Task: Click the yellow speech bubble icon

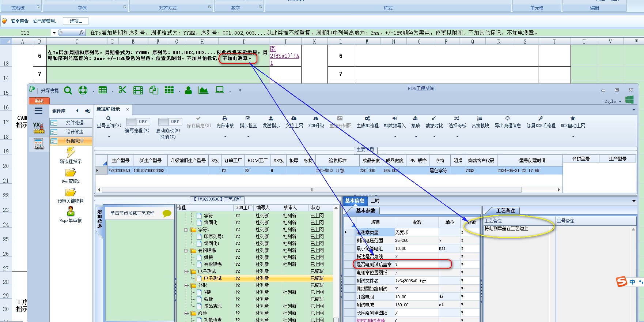Action: pos(167,213)
